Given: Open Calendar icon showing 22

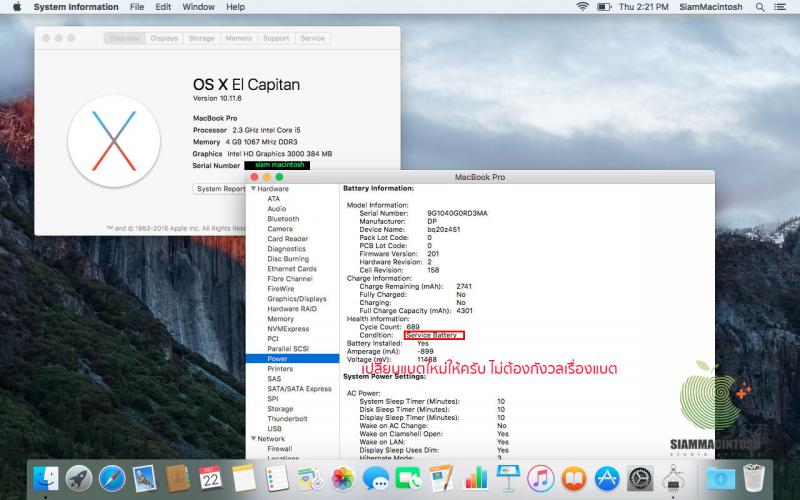Looking at the screenshot, I should pyautogui.click(x=210, y=479).
